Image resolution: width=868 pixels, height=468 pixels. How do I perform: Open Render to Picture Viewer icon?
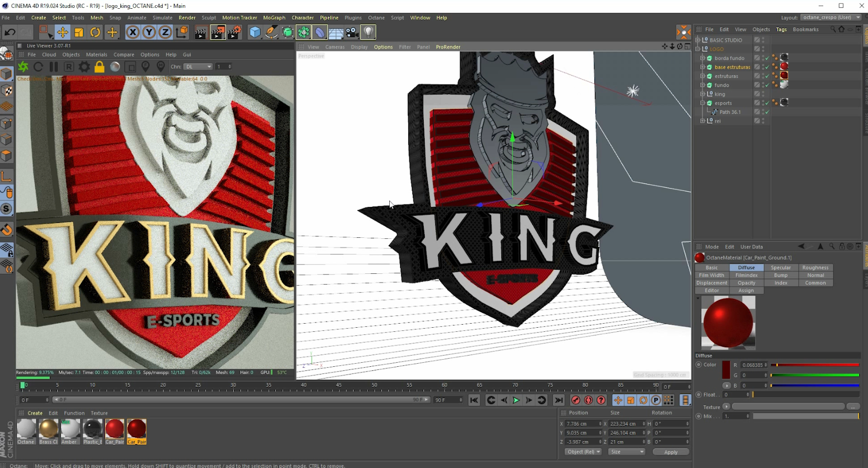[x=218, y=32]
